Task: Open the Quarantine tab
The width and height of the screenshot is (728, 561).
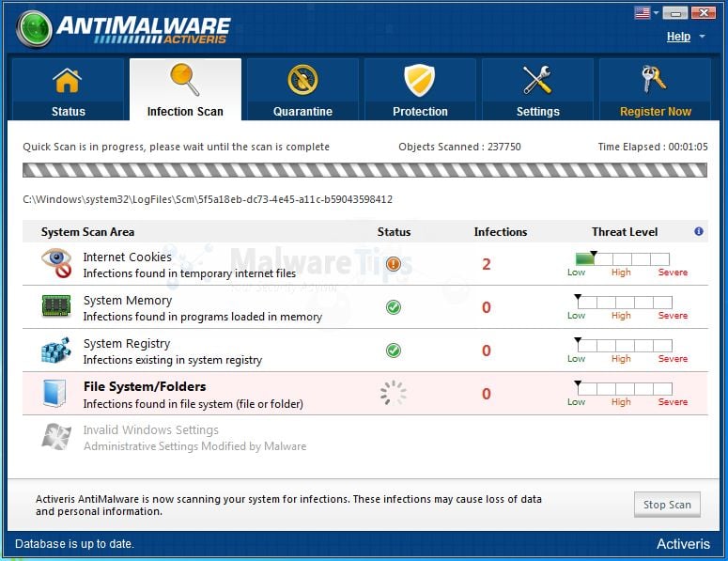Action: pos(302,89)
